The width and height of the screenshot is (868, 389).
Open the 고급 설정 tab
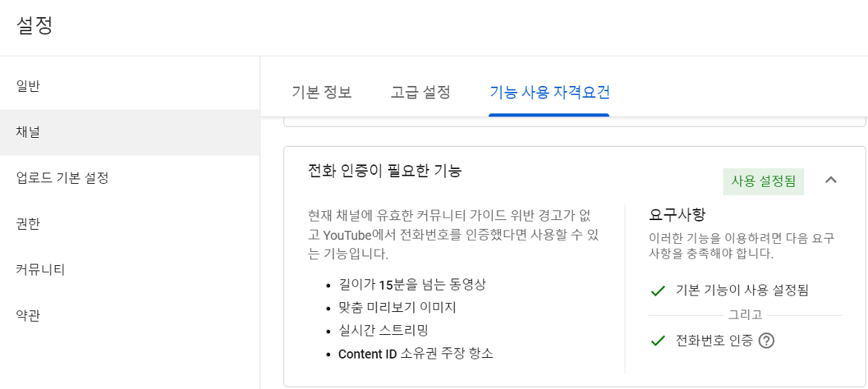420,93
